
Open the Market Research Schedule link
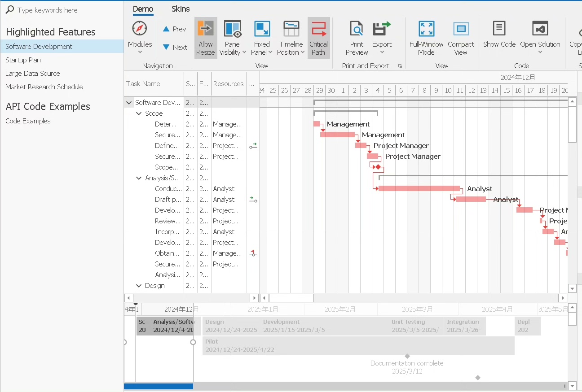[44, 87]
